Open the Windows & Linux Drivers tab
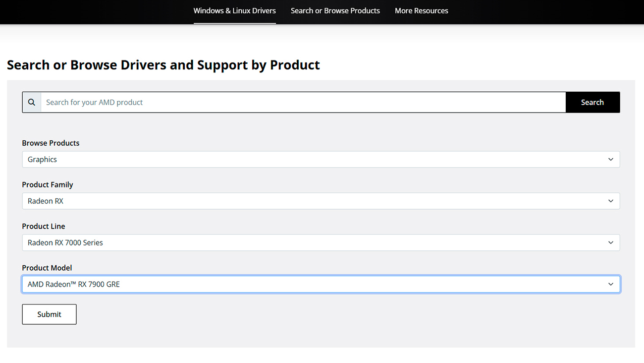This screenshot has width=644, height=363. pos(235,11)
